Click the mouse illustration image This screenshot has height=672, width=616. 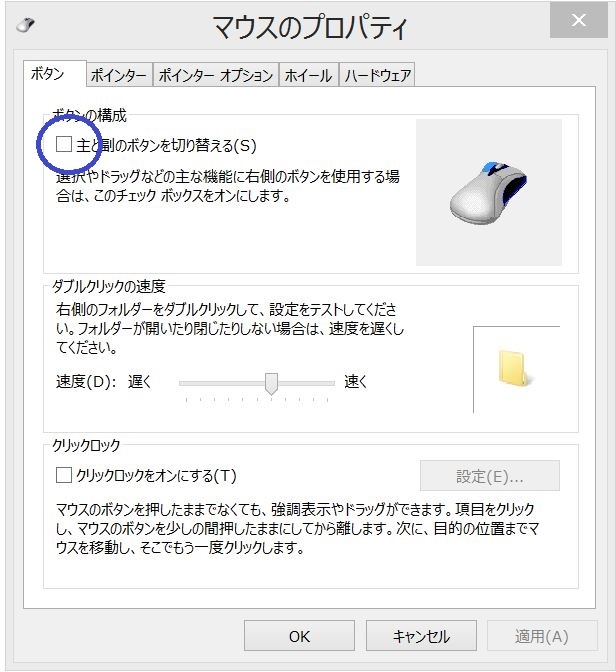(x=489, y=192)
